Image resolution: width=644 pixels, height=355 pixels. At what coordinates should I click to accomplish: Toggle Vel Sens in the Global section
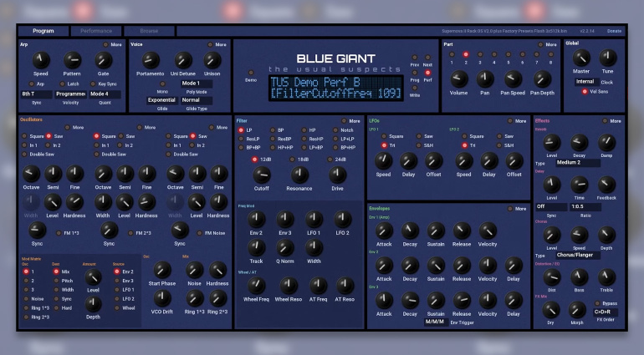point(585,92)
